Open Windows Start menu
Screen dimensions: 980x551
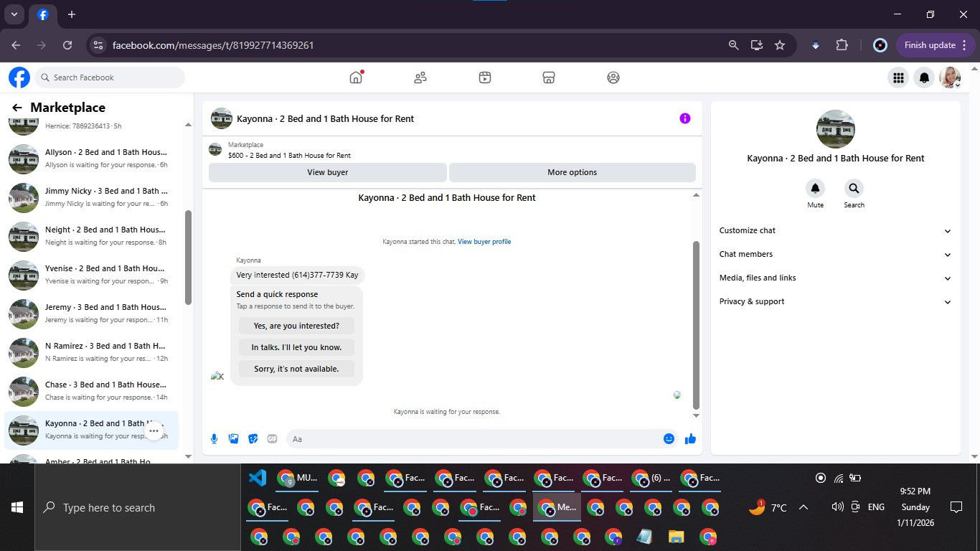pos(17,507)
